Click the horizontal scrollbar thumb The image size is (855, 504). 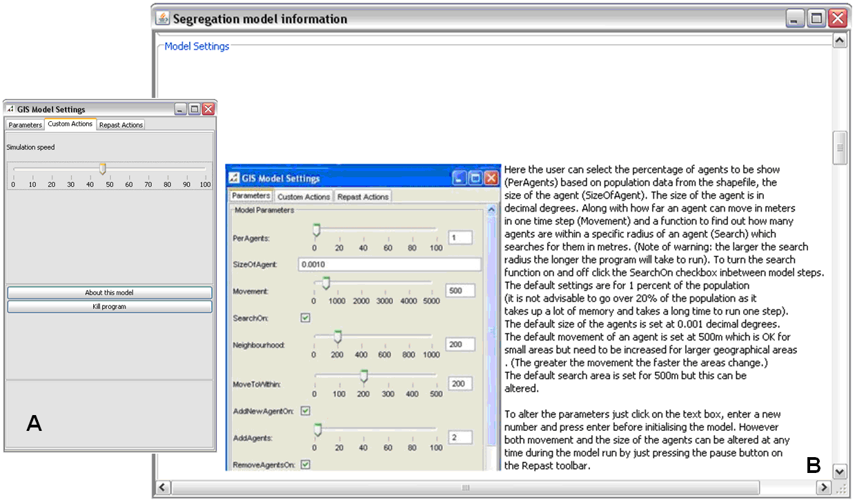(x=464, y=487)
